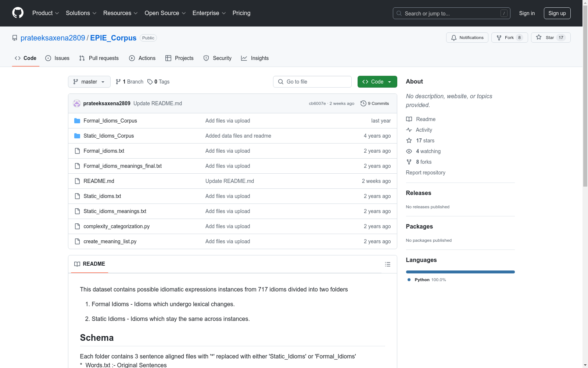
Task: Open the commit hash cb6007e link
Action: 317,103
